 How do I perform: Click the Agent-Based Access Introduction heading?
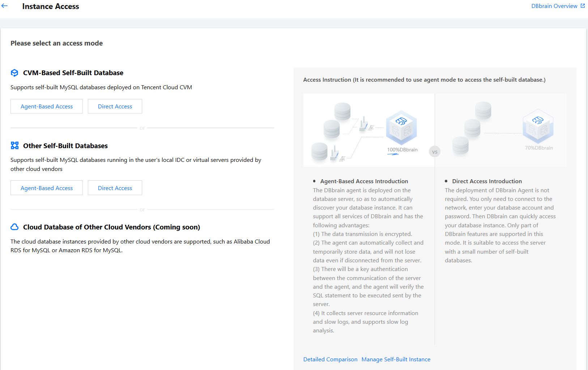(364, 181)
